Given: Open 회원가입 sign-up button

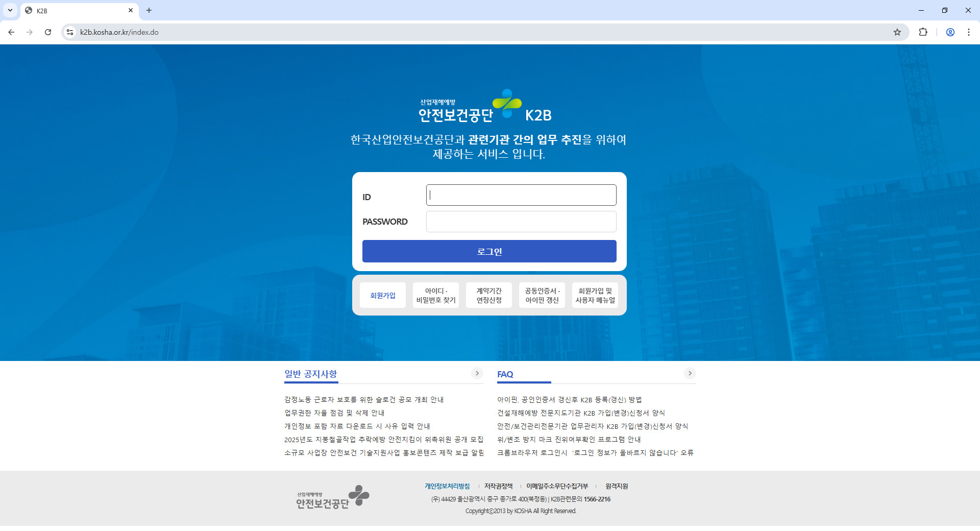Looking at the screenshot, I should coord(383,295).
